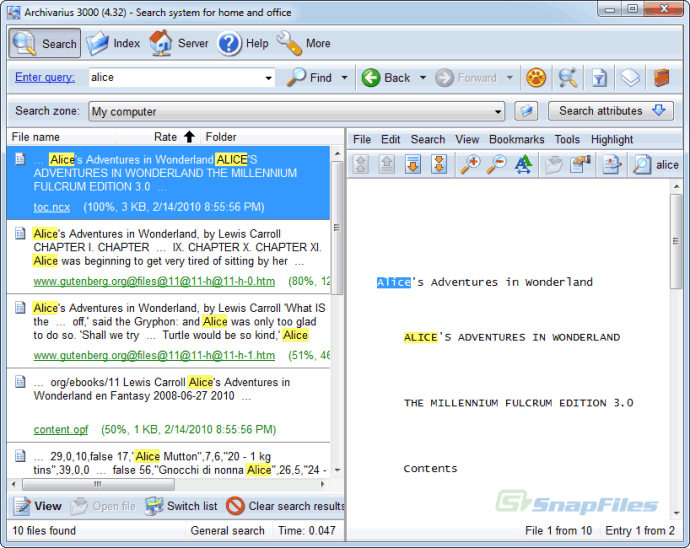This screenshot has width=690, height=548.
Task: Open the 11-h-0.htm result link
Action: click(x=154, y=281)
